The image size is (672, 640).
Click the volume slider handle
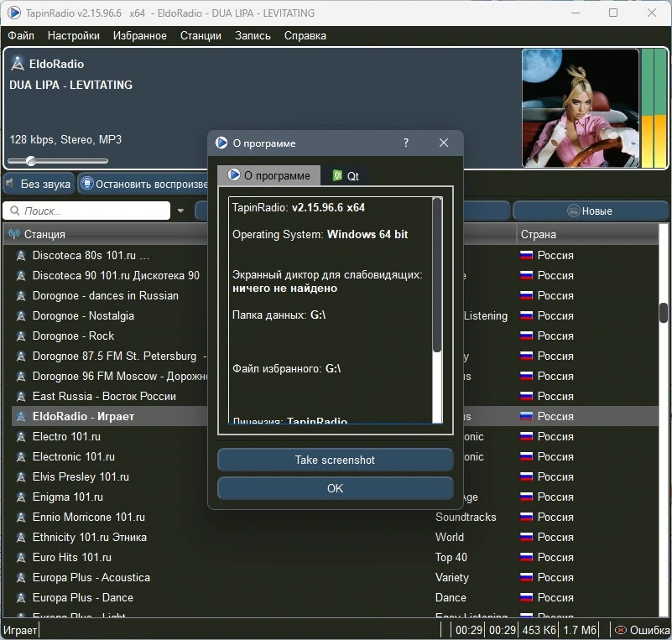click(x=30, y=161)
